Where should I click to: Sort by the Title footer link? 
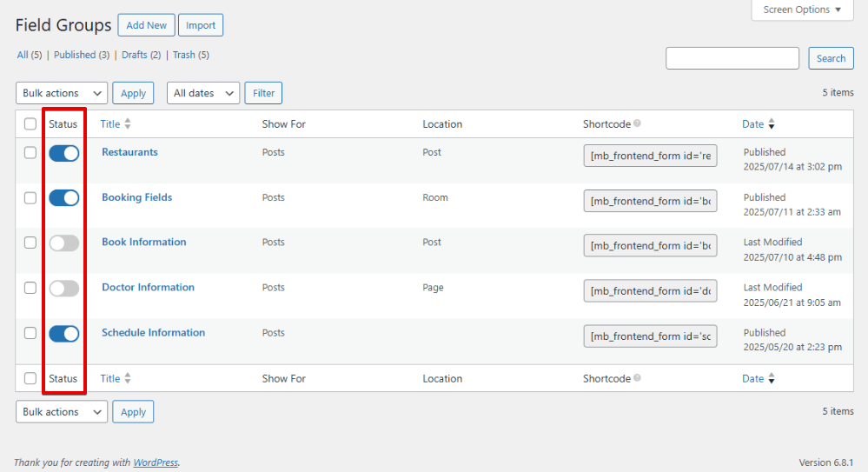pyautogui.click(x=110, y=378)
